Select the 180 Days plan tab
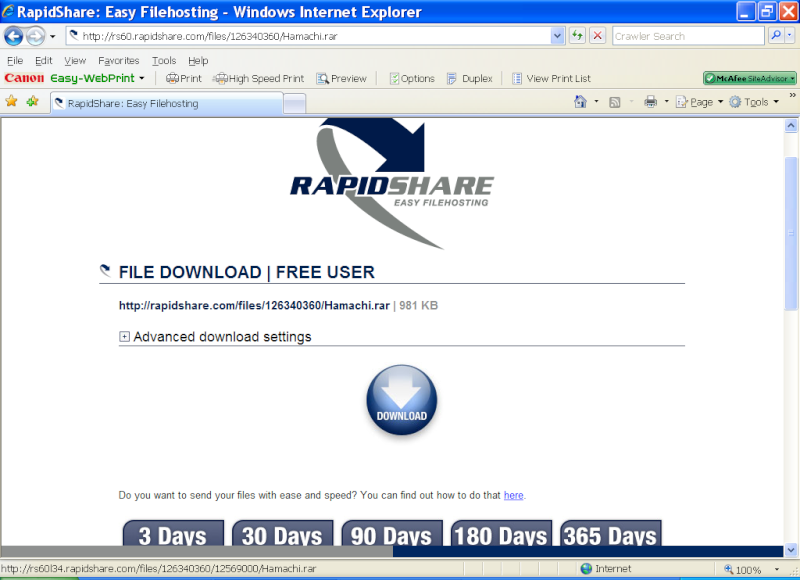The height and width of the screenshot is (580, 800). pos(501,533)
